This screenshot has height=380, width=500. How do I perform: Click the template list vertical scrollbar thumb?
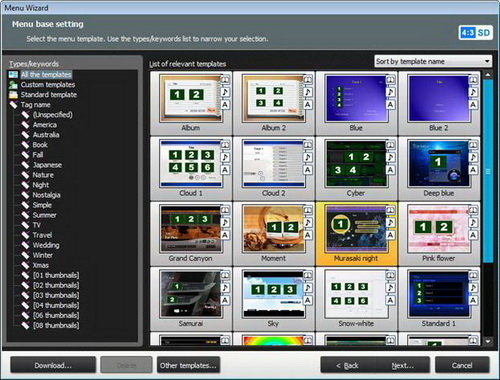pyautogui.click(x=488, y=171)
